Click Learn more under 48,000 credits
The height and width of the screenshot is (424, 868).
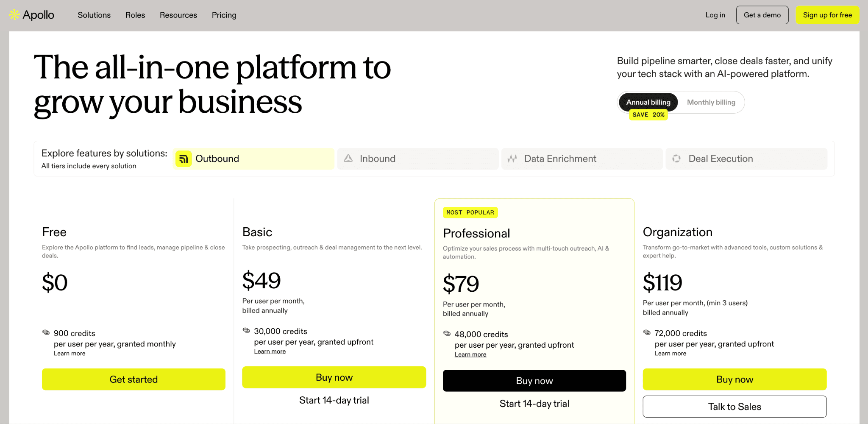click(470, 354)
